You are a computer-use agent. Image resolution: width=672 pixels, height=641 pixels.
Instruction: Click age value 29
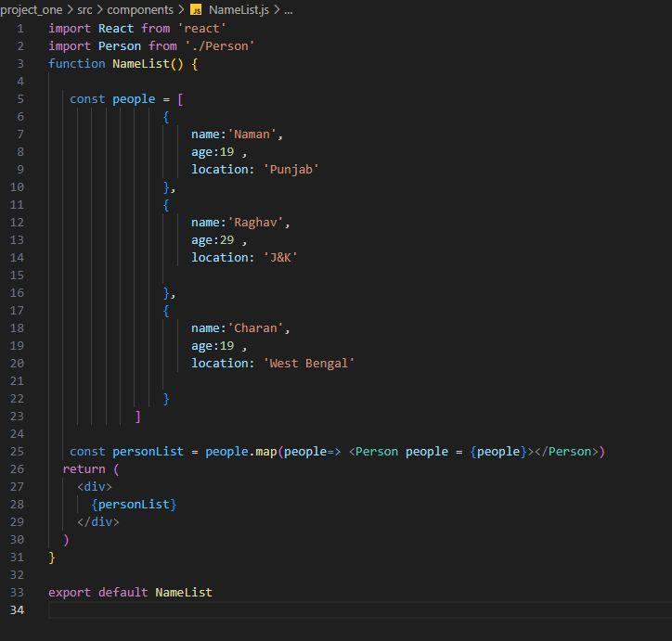coord(226,240)
